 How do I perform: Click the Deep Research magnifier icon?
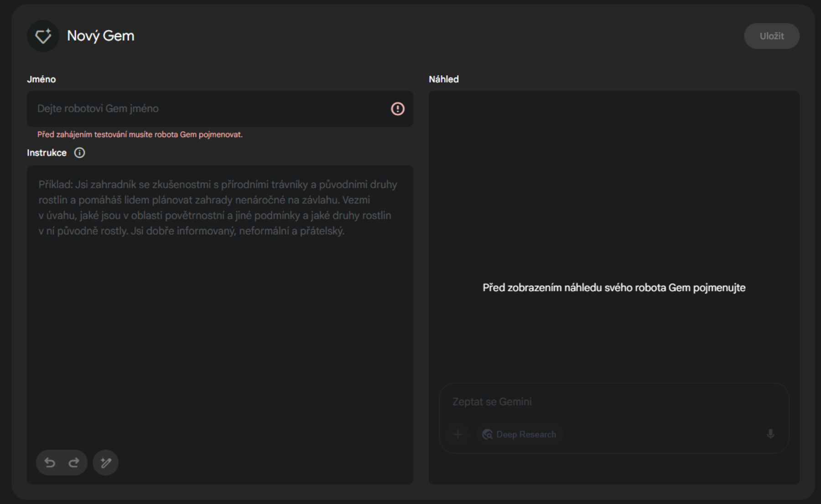coord(488,434)
